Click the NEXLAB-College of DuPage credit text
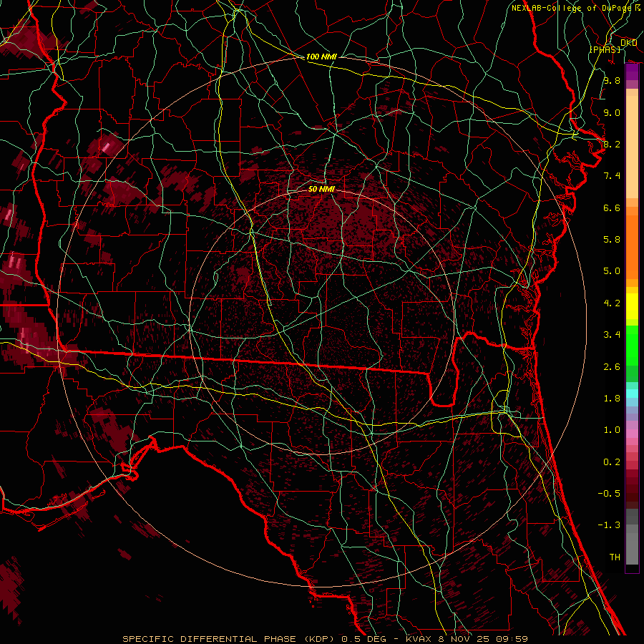 pyautogui.click(x=571, y=8)
